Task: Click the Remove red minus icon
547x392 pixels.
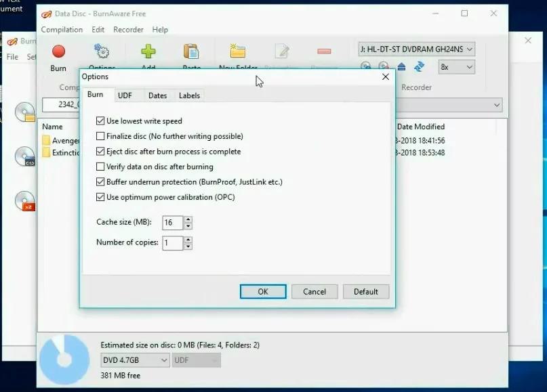Action: tap(324, 51)
